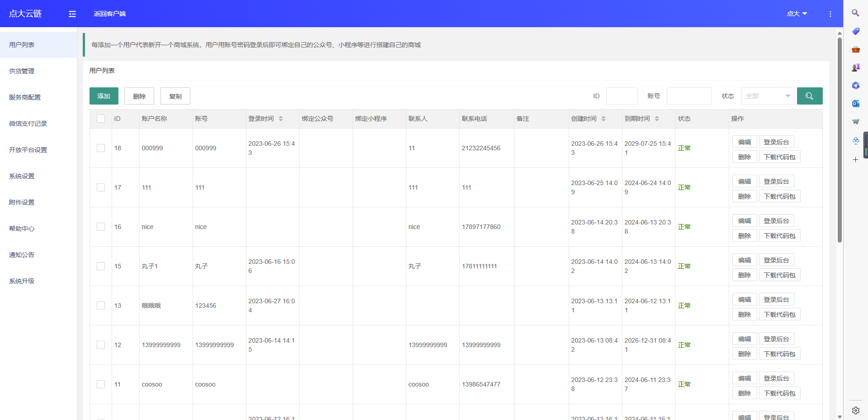Open the search button beside the 状态 filter
Screen dimensions: 868x420
tap(810, 96)
